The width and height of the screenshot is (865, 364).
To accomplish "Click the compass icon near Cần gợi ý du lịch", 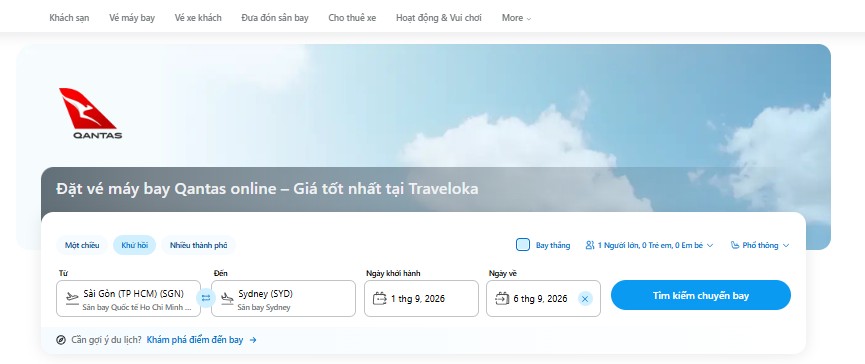I will pos(61,340).
